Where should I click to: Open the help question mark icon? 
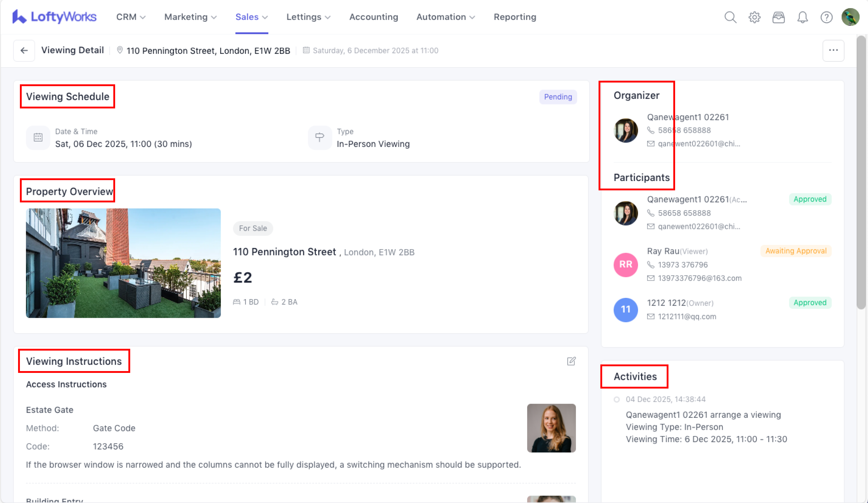[x=826, y=17]
